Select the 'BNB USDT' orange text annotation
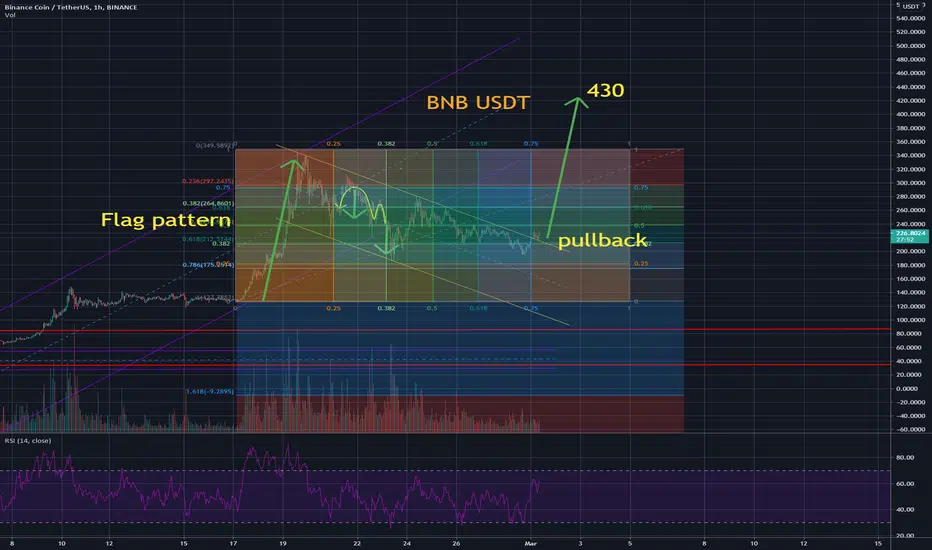The width and height of the screenshot is (932, 550). pos(478,103)
